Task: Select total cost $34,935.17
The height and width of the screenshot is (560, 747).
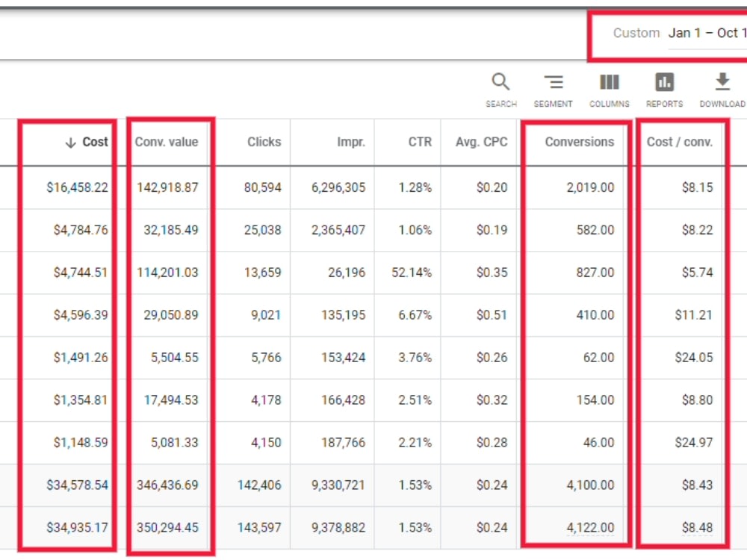Action: tap(77, 528)
